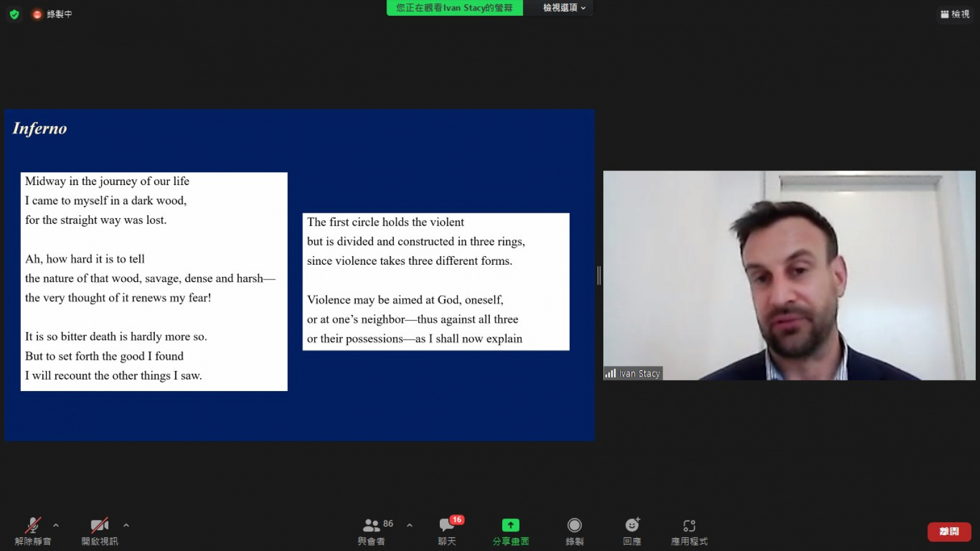980x551 pixels.
Task: Expand video options arrow
Action: pyautogui.click(x=126, y=525)
